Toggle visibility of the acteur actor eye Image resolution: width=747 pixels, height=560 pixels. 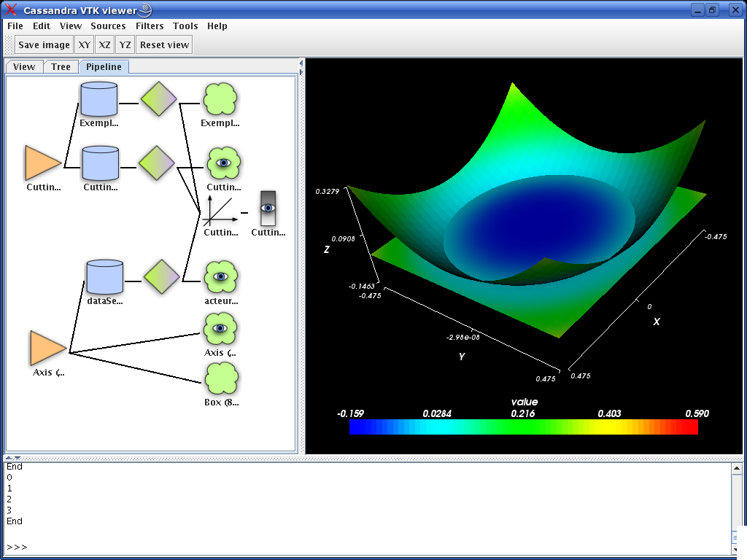(221, 277)
